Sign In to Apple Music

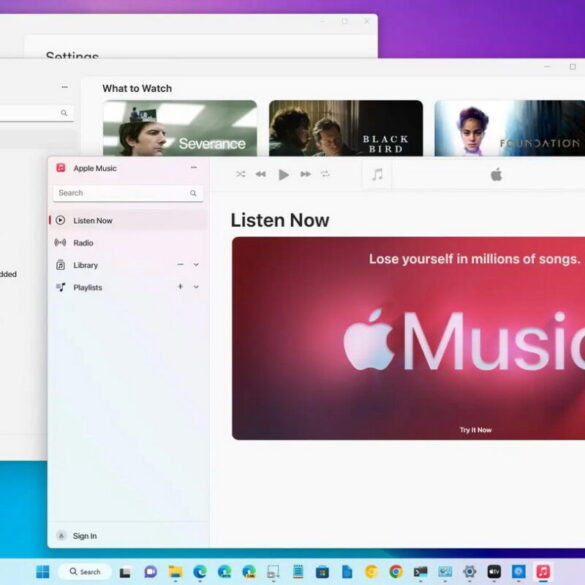(x=85, y=536)
